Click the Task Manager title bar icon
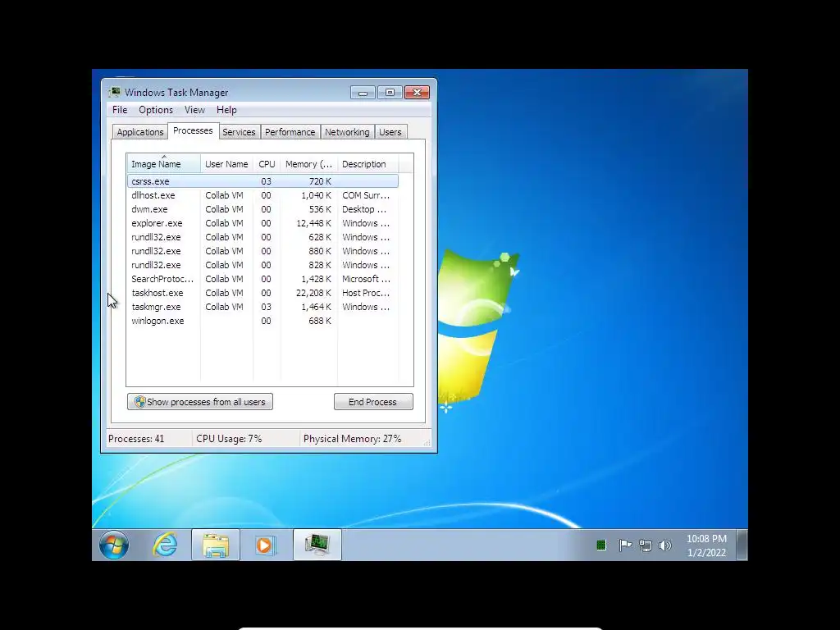This screenshot has height=630, width=840. [115, 92]
